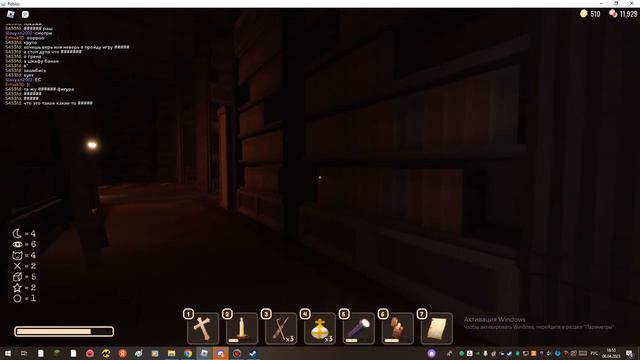This screenshot has height=360, width=640.
Task: Select the paper in hotbar slot 7
Action: pyautogui.click(x=437, y=329)
